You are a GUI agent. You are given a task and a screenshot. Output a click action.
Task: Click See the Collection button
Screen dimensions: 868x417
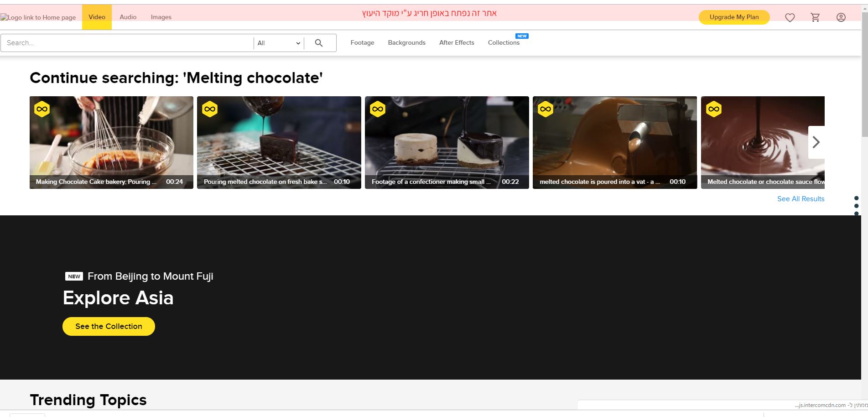point(109,326)
